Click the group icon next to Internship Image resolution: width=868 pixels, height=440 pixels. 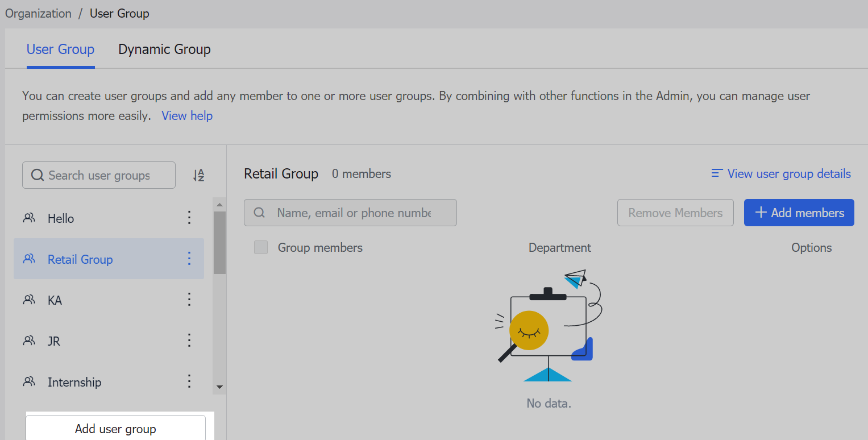[29, 381]
